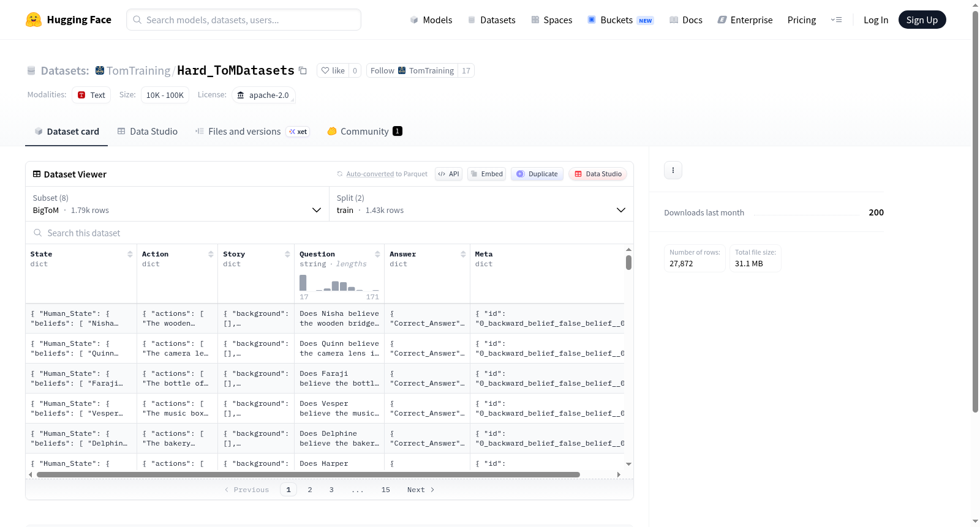Follow TomTraining with the Follow button

412,70
